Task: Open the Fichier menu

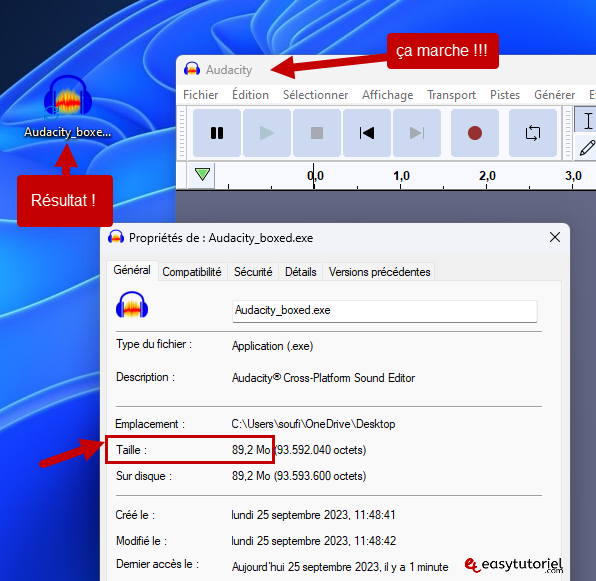Action: tap(201, 95)
